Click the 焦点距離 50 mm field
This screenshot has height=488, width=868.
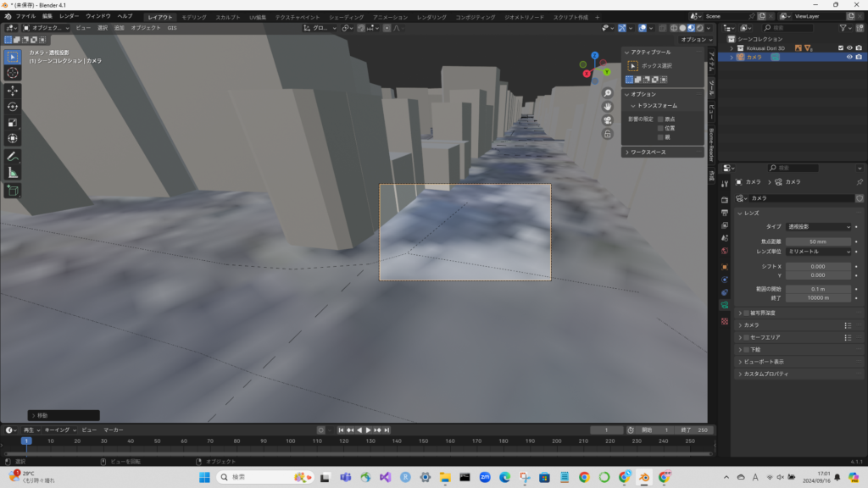(819, 241)
